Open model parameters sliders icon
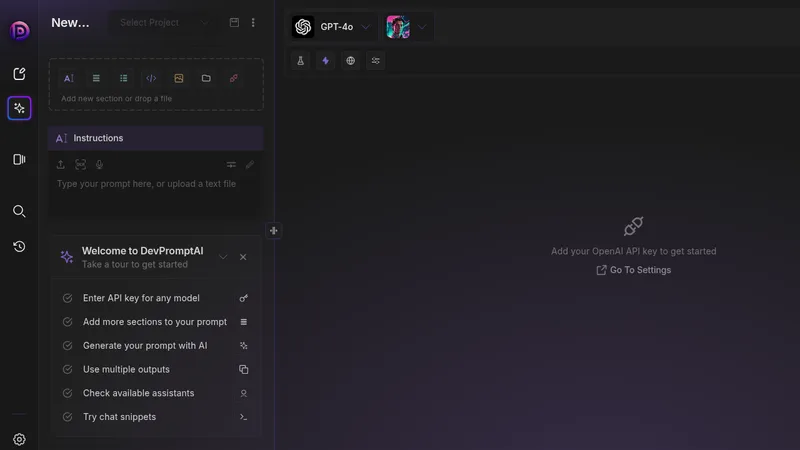 coord(376,61)
